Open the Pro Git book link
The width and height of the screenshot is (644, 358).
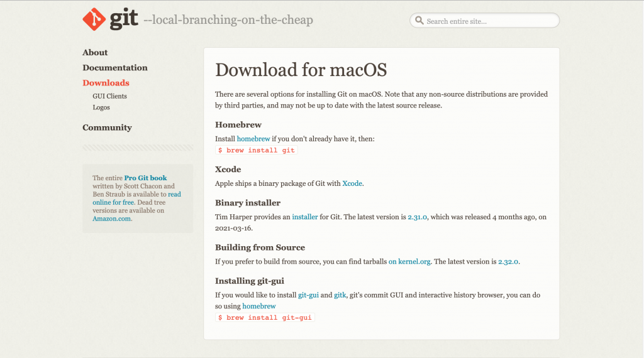point(145,178)
